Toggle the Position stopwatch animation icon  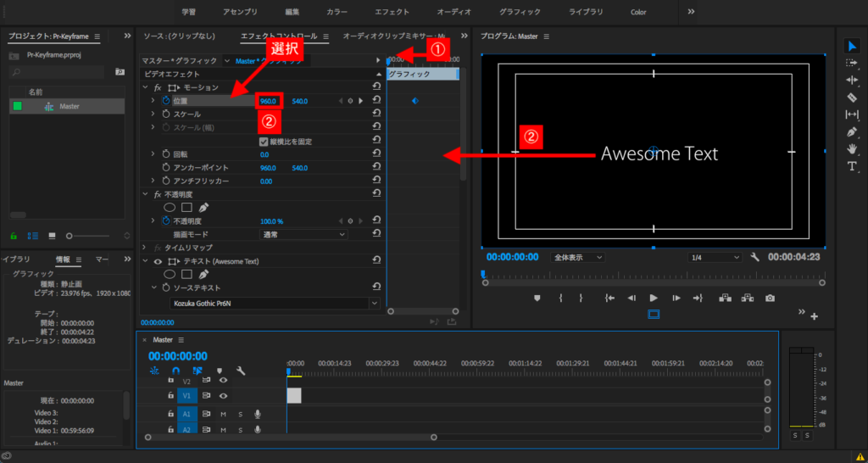165,101
